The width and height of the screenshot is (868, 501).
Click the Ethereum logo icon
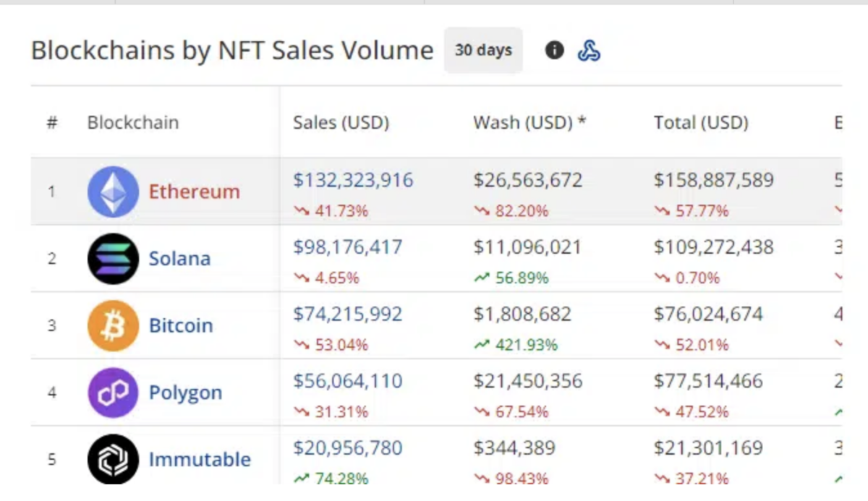112,192
